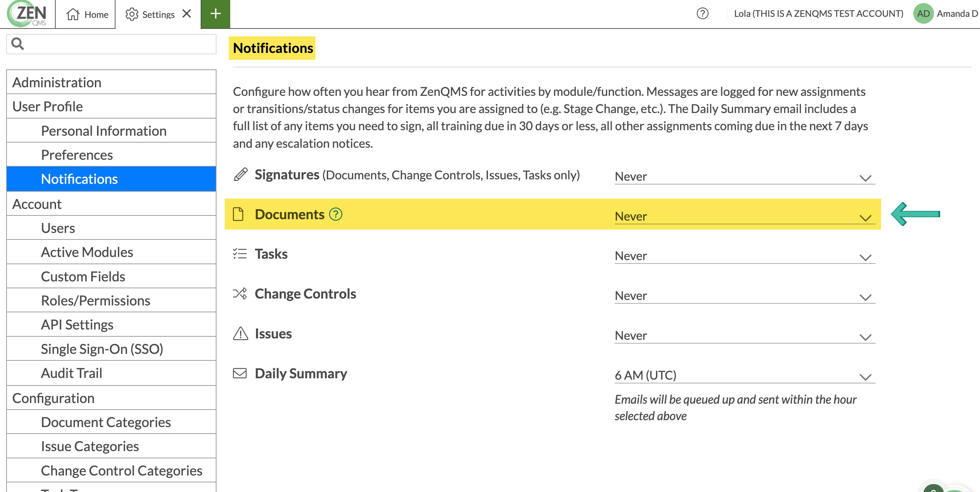
Task: Open Issue Categories
Action: (x=111, y=446)
